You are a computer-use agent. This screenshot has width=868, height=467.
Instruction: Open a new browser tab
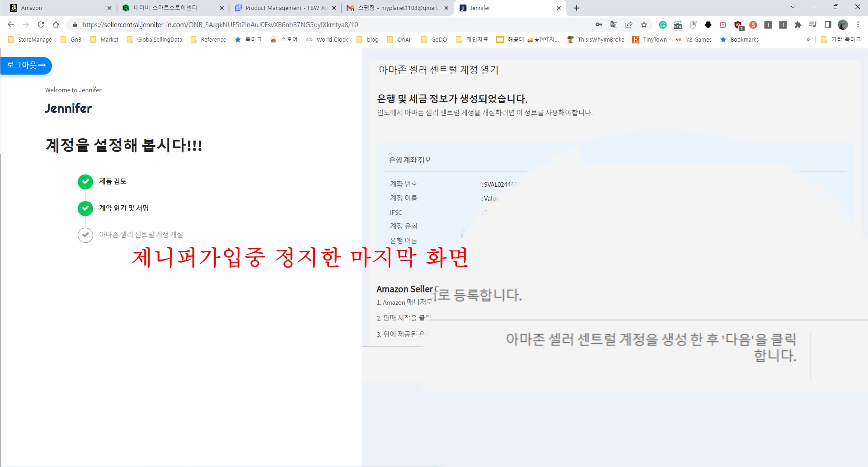pos(577,8)
